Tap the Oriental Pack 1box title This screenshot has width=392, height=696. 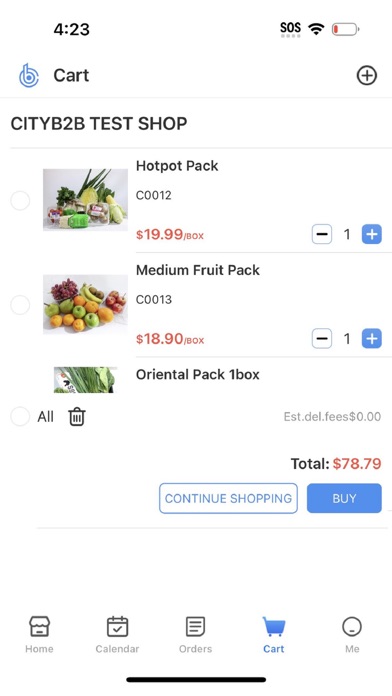[x=198, y=375]
